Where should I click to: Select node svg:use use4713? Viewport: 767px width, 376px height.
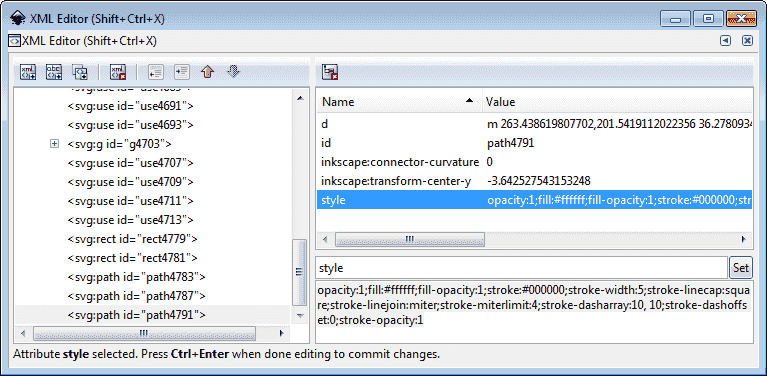tap(131, 220)
